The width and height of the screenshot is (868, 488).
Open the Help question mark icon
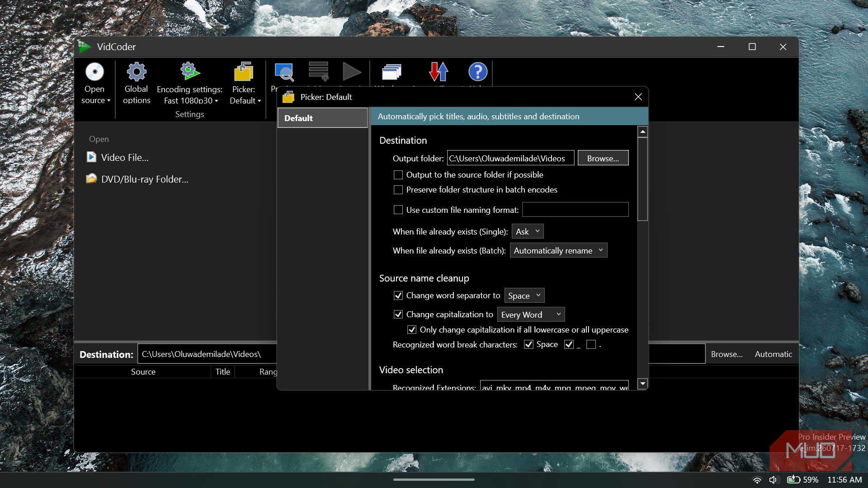coord(478,71)
